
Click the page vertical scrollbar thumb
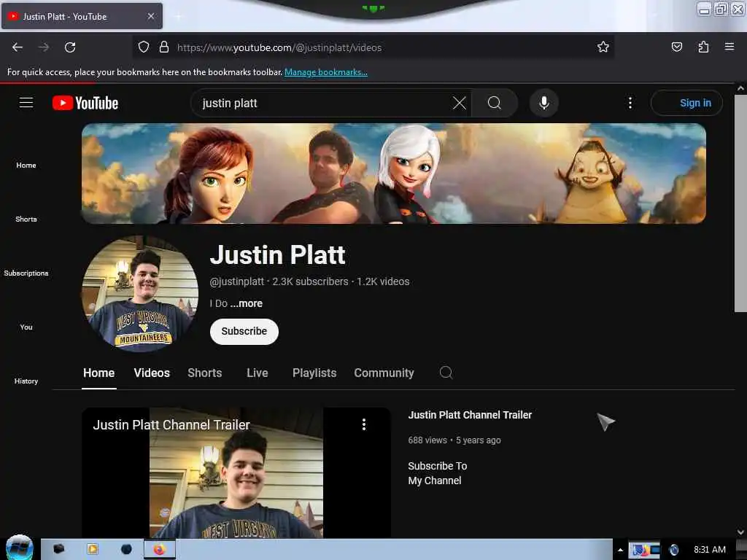[740, 203]
